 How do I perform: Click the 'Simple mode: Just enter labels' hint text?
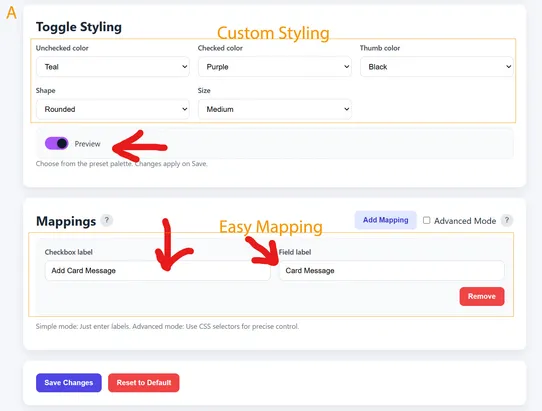(x=167, y=326)
